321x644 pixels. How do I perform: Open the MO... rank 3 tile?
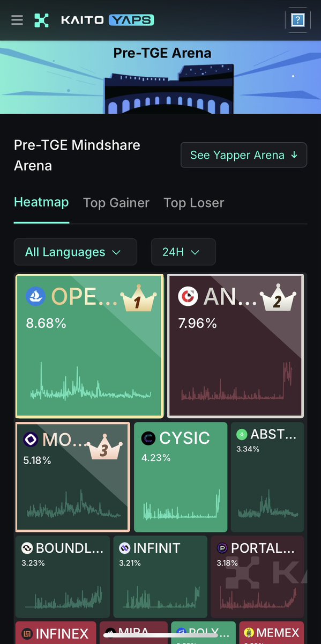click(72, 477)
